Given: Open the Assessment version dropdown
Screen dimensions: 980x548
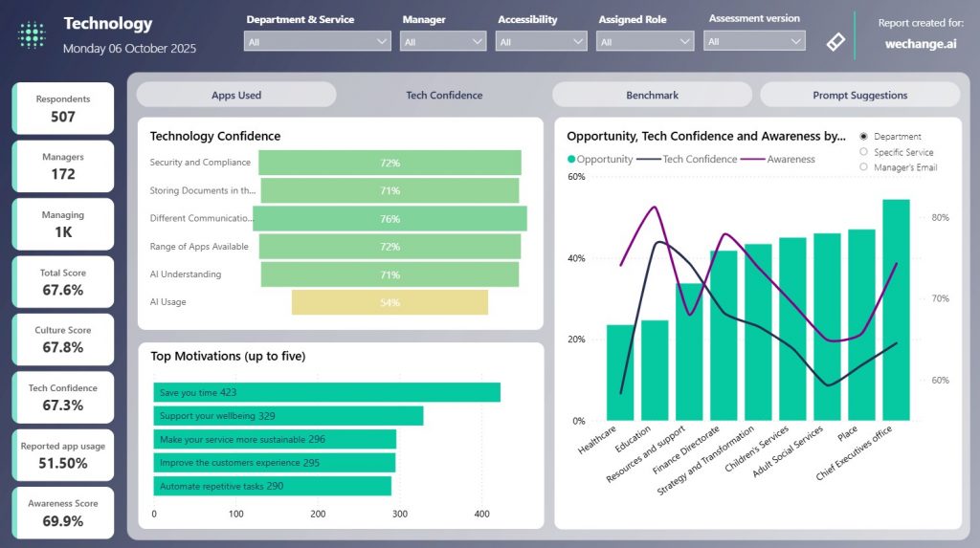Looking at the screenshot, I should tap(755, 42).
